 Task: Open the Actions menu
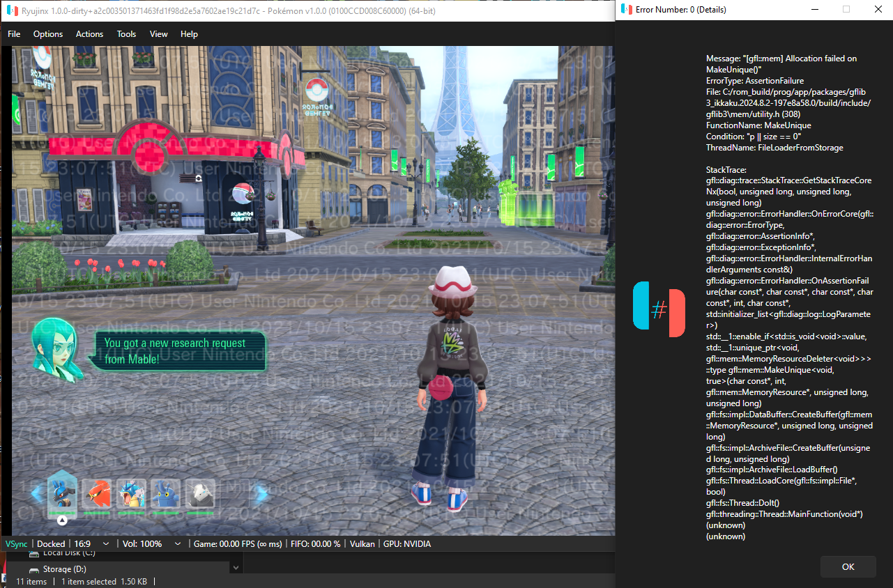89,34
